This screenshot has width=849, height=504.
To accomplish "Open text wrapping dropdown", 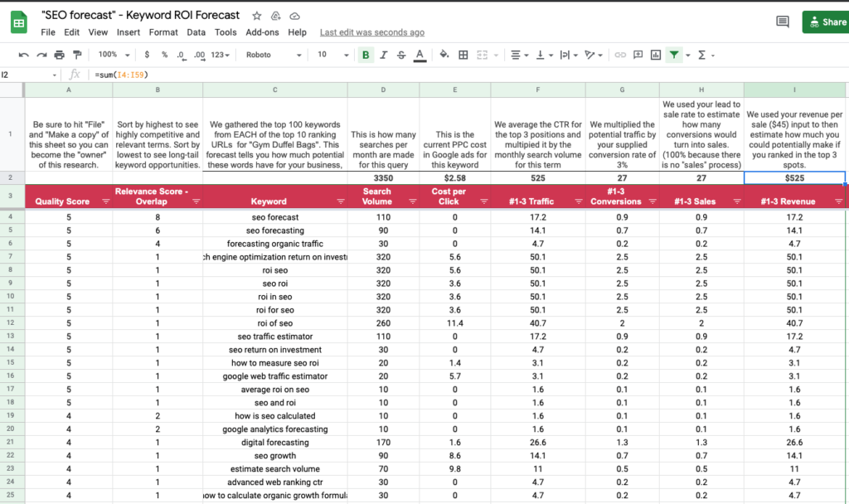I will (569, 55).
